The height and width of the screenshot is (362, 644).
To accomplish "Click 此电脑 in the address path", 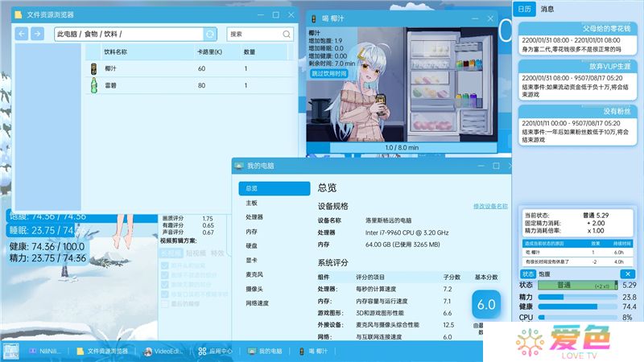I will (67, 34).
